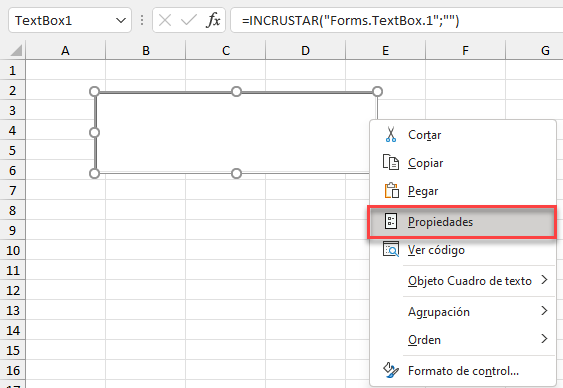Select row 16 header
The width and height of the screenshot is (563, 388).
pyautogui.click(x=13, y=370)
